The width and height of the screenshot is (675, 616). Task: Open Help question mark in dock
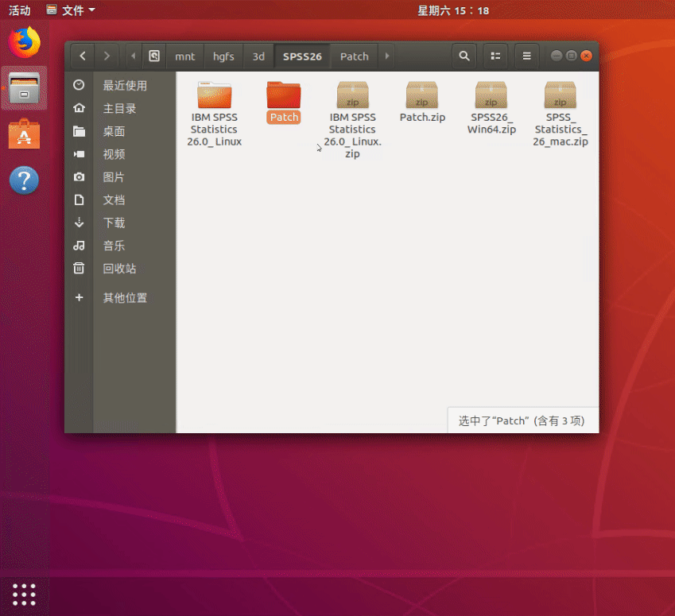click(24, 180)
